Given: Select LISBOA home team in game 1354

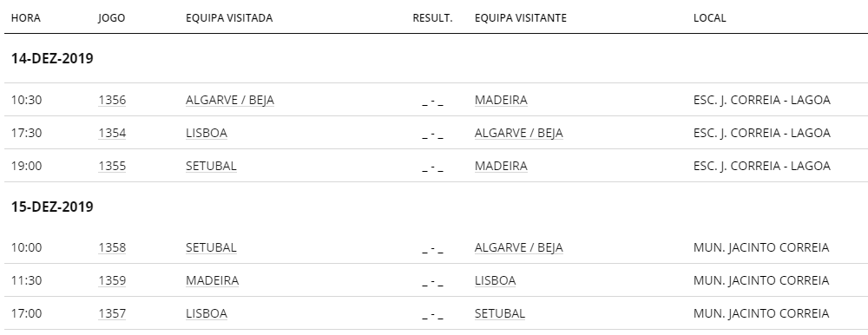Looking at the screenshot, I should (207, 134).
